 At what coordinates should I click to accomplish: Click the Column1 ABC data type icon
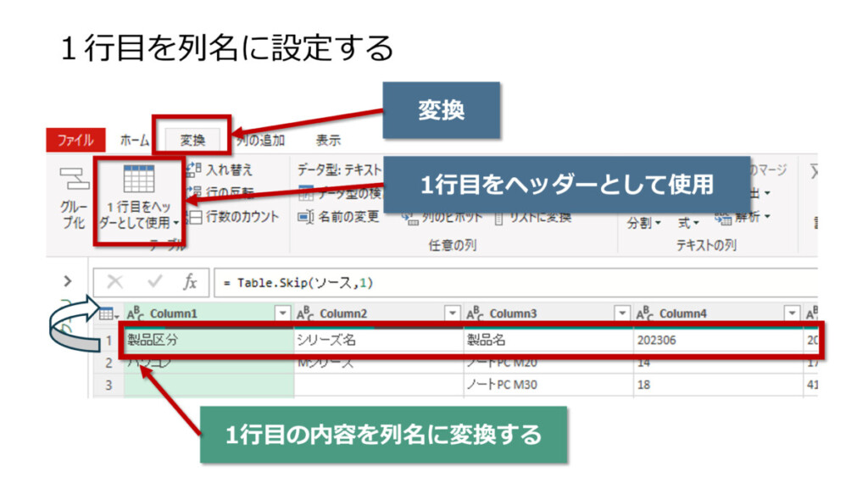[x=136, y=313]
